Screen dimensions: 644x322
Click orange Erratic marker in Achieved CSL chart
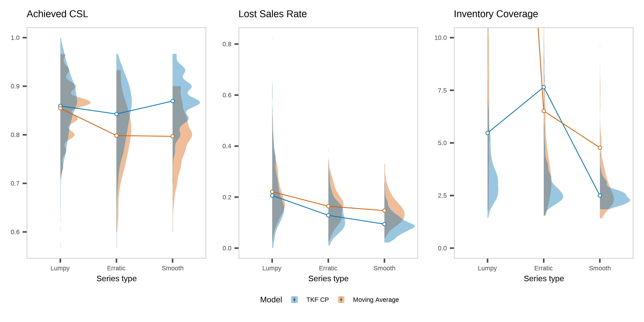[117, 136]
